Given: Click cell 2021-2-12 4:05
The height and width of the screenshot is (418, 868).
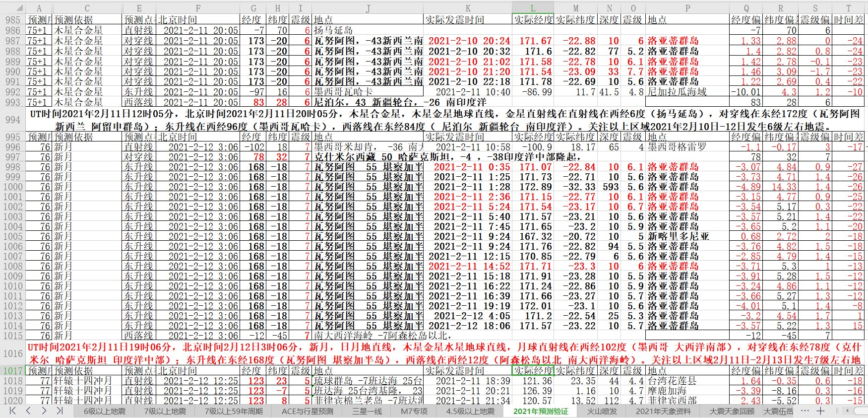Looking at the screenshot, I should click(468, 316).
